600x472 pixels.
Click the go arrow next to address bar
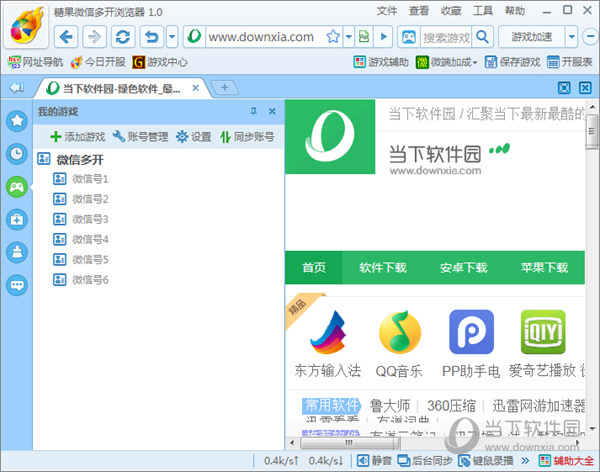(383, 37)
